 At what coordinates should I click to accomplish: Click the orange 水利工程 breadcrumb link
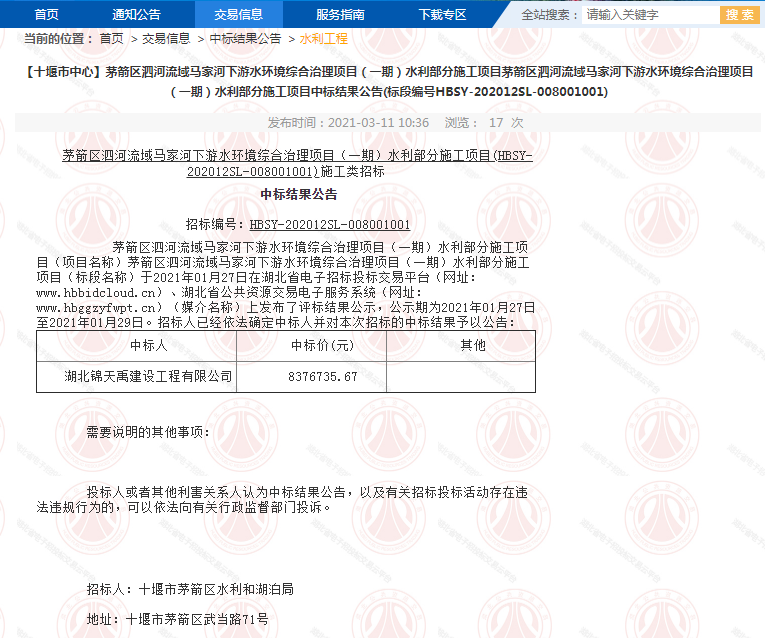323,38
